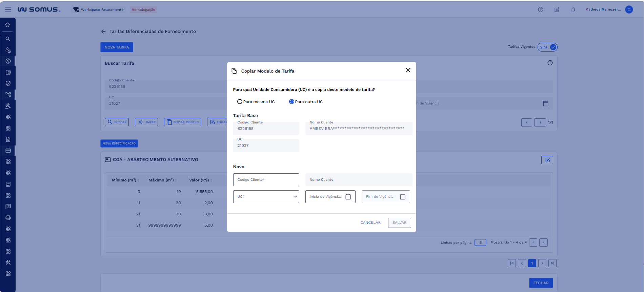The height and width of the screenshot is (292, 644).
Task: Click the Salvar button
Action: coord(399,223)
